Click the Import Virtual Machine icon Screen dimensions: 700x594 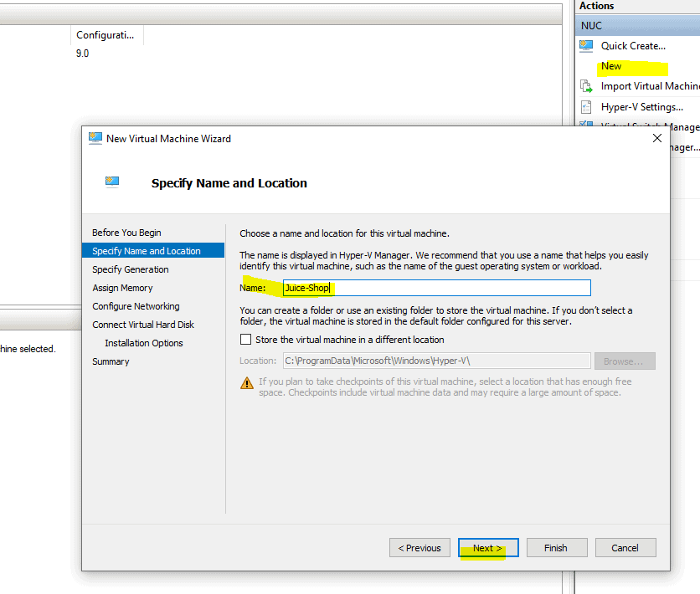[586, 85]
